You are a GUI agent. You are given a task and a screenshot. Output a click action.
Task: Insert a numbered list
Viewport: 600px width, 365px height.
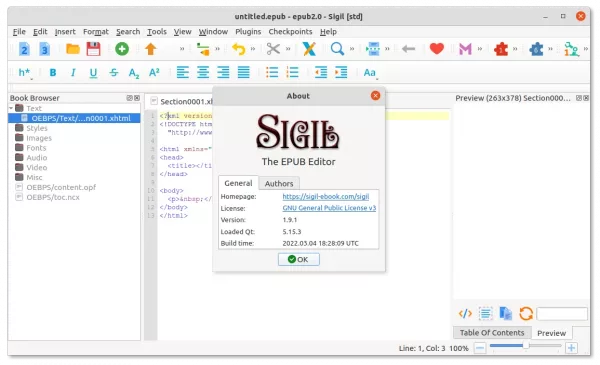click(x=292, y=72)
